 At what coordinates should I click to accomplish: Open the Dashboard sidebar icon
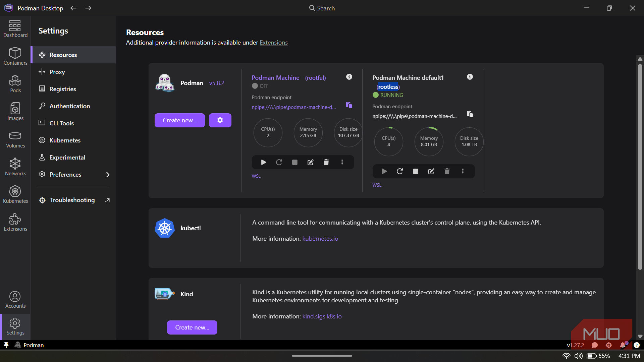click(15, 29)
